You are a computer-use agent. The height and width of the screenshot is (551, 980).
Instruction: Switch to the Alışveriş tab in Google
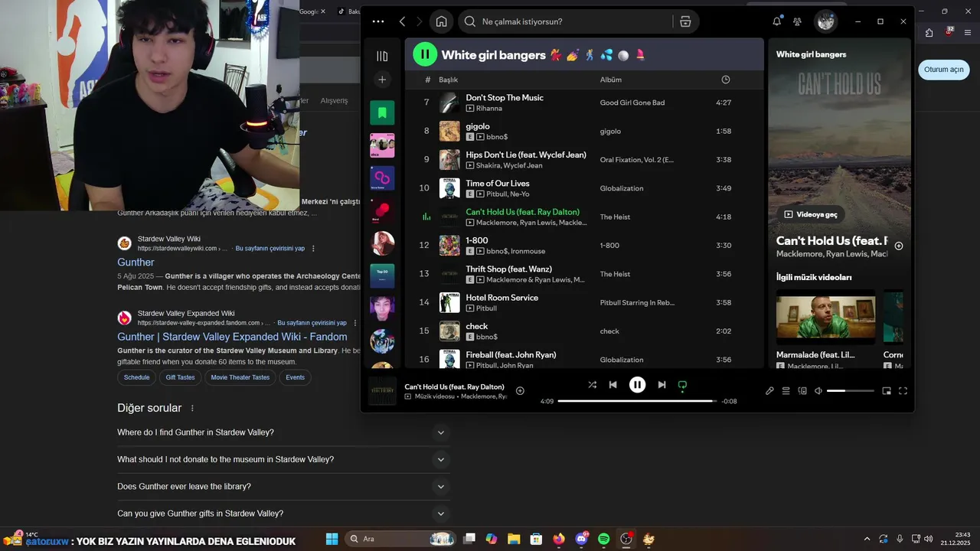tap(334, 100)
